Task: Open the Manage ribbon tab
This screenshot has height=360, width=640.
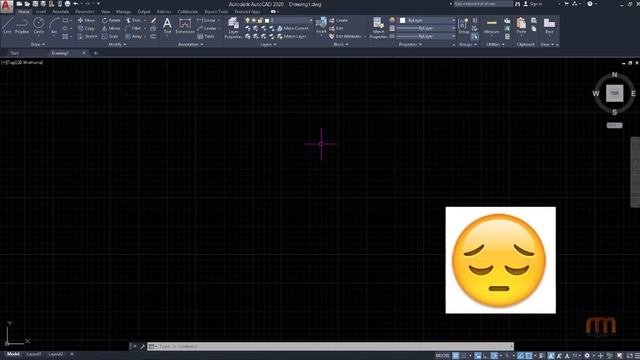Action: (123, 11)
